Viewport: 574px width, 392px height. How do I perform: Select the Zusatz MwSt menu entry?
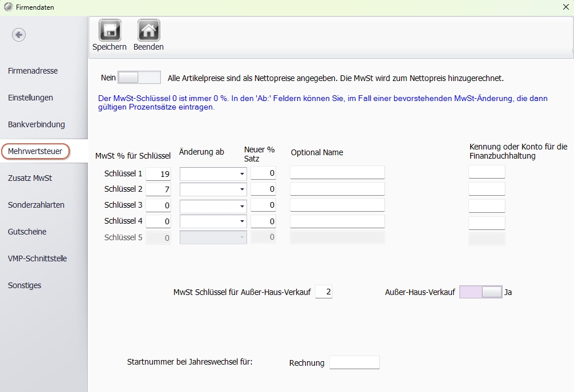(30, 178)
